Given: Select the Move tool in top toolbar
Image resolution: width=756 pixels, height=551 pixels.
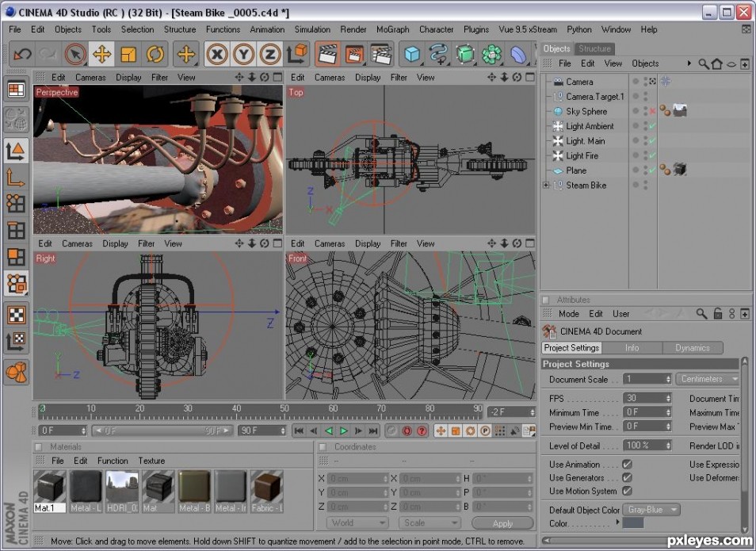Looking at the screenshot, I should 101,54.
